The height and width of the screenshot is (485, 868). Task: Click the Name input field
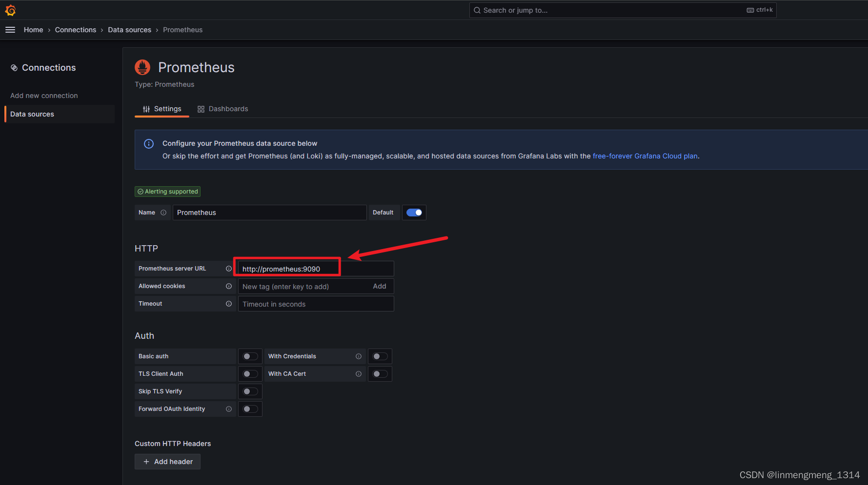pos(269,213)
